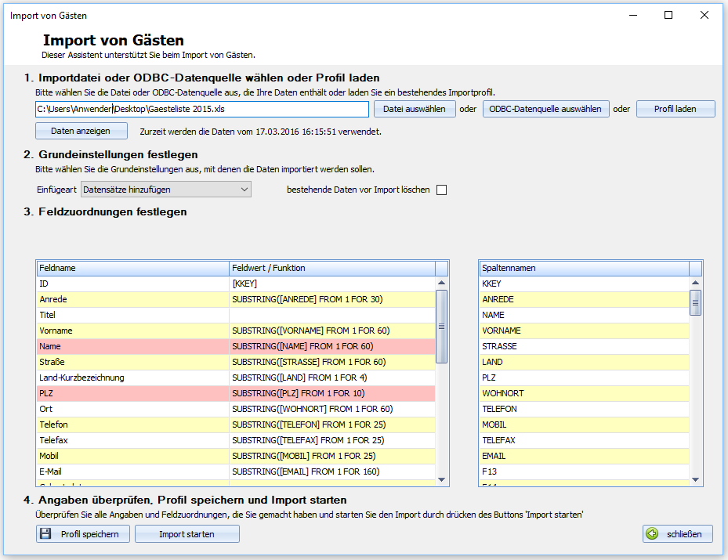Click SUBSTRING([LAND] FROM 1 FOR 4) cell
Viewport: 728px width, 560px height.
click(x=332, y=378)
